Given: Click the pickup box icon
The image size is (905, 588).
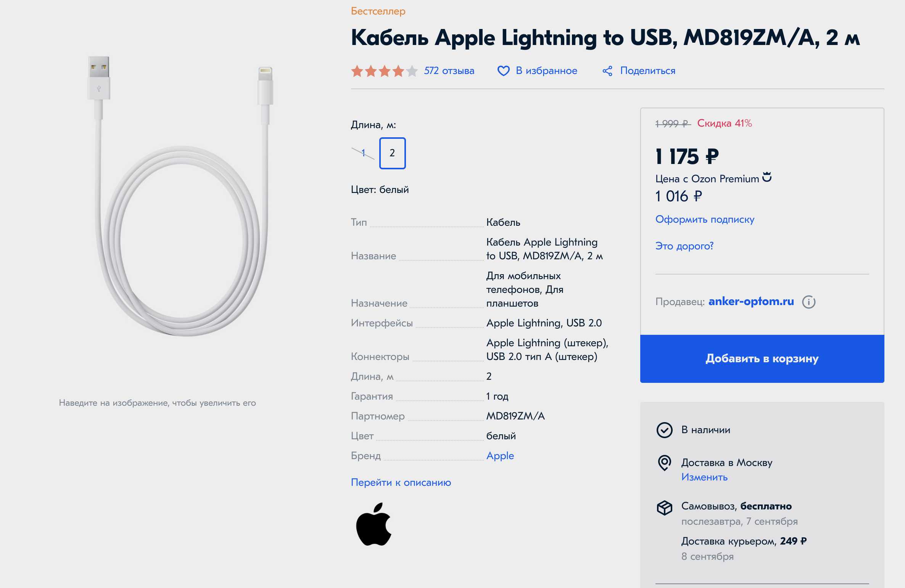Looking at the screenshot, I should (664, 508).
